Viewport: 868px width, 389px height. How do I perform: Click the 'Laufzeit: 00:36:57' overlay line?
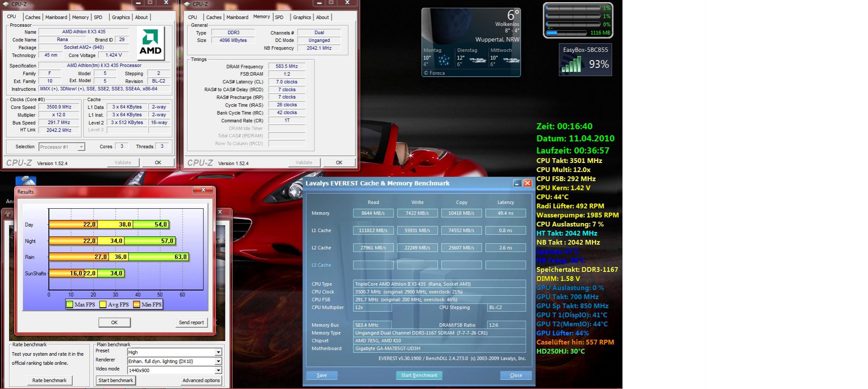click(573, 150)
